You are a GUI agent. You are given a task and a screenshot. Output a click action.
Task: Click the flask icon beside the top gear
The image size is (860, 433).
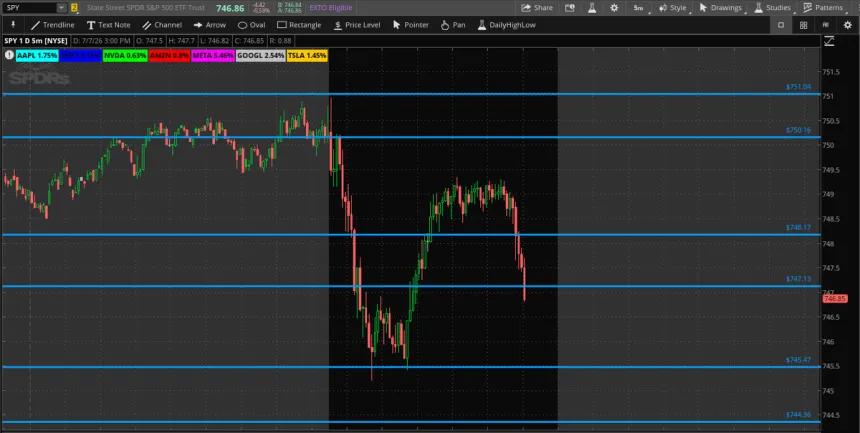[592, 8]
